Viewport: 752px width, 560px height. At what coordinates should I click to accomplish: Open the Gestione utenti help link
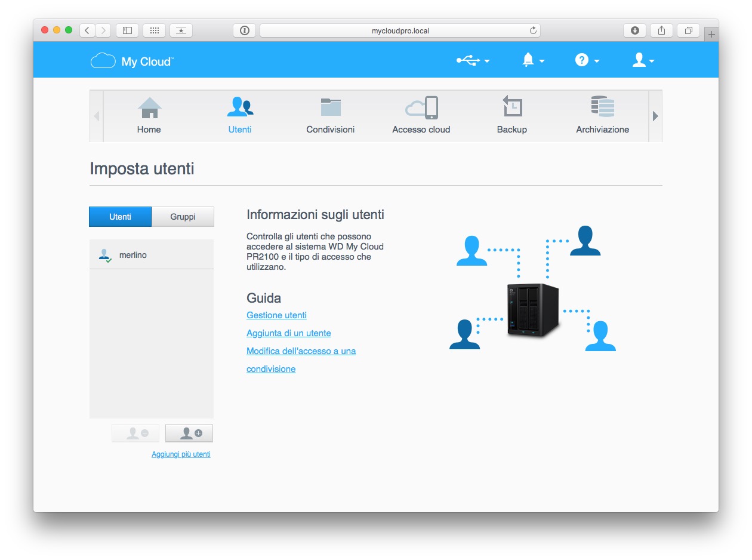click(x=276, y=315)
